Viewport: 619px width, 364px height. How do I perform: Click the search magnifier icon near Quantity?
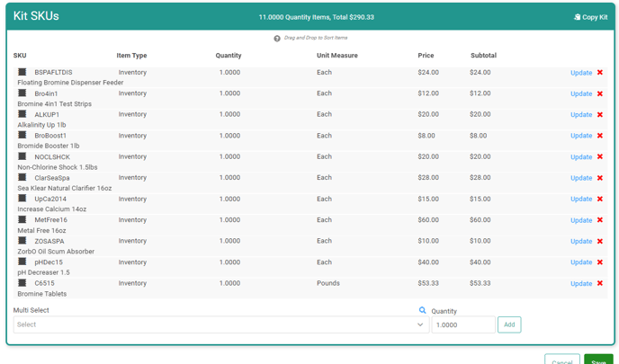(423, 311)
